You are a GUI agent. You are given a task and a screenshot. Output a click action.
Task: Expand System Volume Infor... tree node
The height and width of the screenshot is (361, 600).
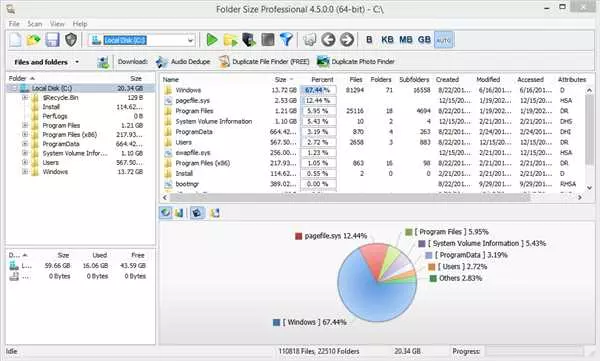click(25, 153)
